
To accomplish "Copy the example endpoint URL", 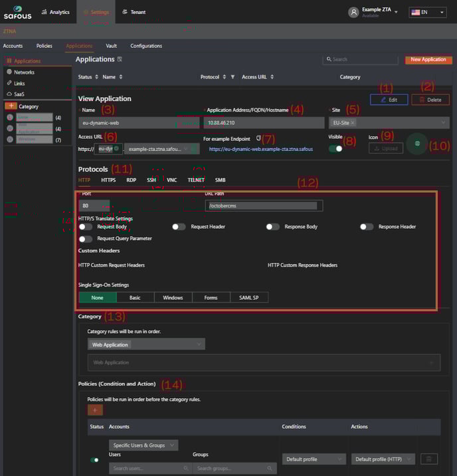I will [259, 138].
